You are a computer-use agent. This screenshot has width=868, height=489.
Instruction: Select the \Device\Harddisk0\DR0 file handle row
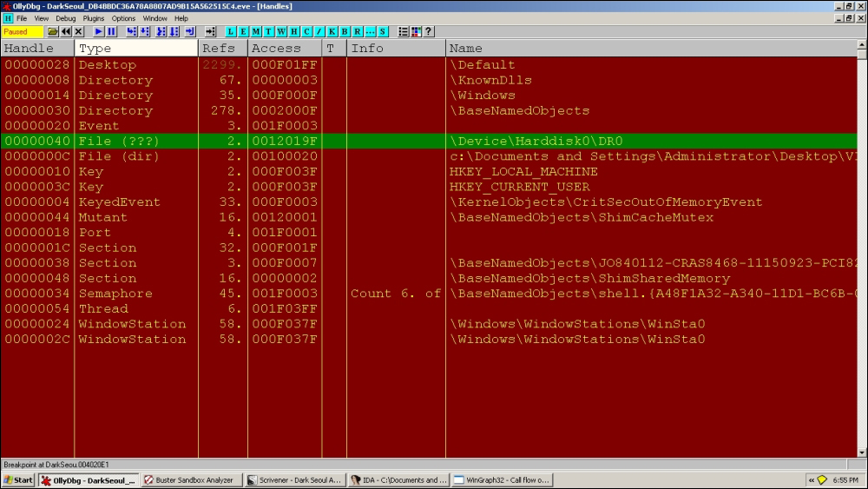tap(429, 141)
